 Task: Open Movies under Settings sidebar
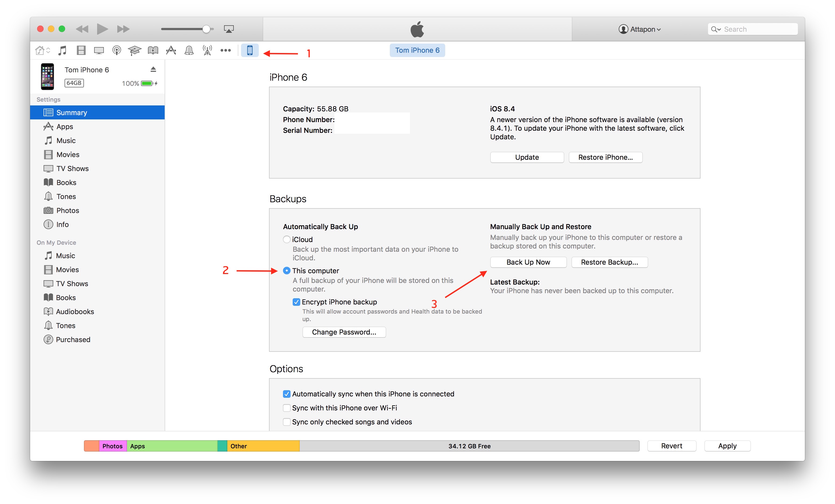coord(97,154)
